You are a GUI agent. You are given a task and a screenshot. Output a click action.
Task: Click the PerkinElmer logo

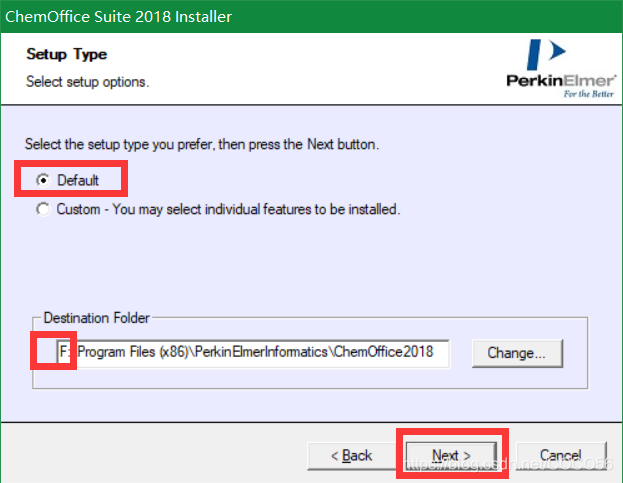point(561,68)
